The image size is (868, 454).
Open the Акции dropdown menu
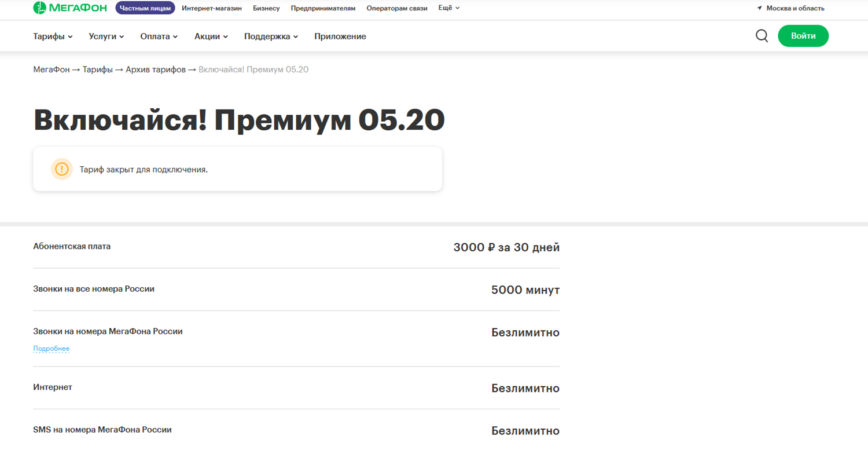(211, 36)
